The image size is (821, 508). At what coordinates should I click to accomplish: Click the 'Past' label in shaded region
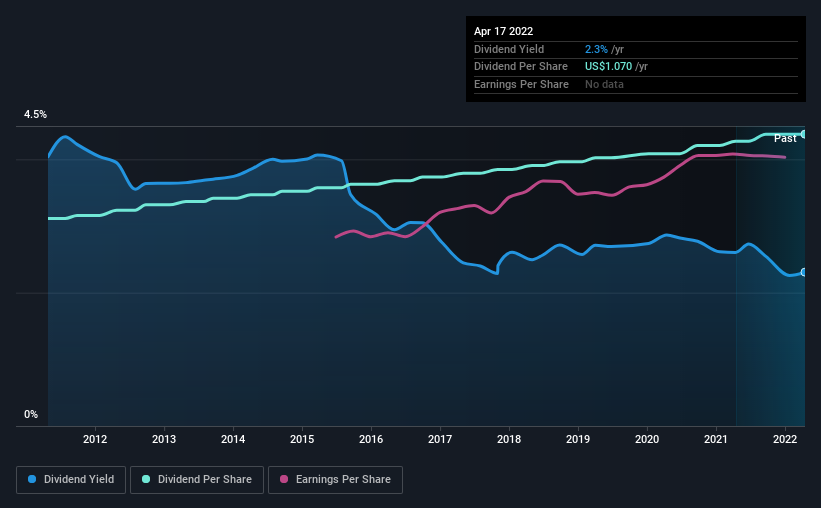(x=785, y=138)
